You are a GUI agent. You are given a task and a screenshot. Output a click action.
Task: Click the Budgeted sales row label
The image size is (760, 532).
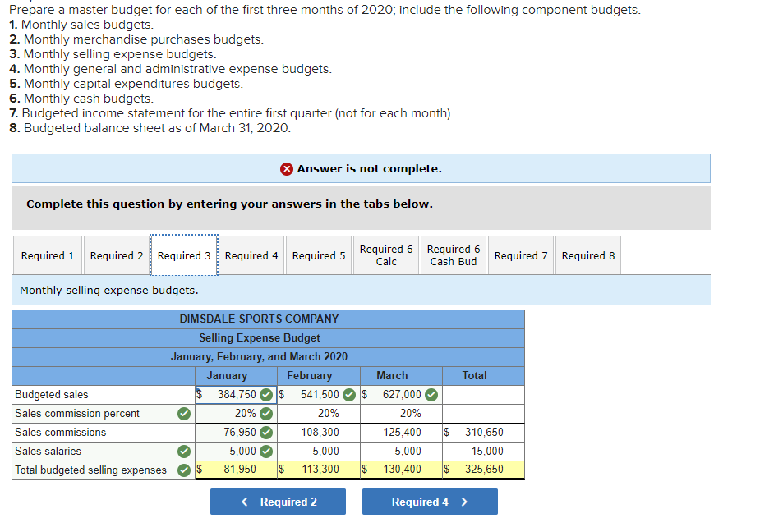click(52, 394)
